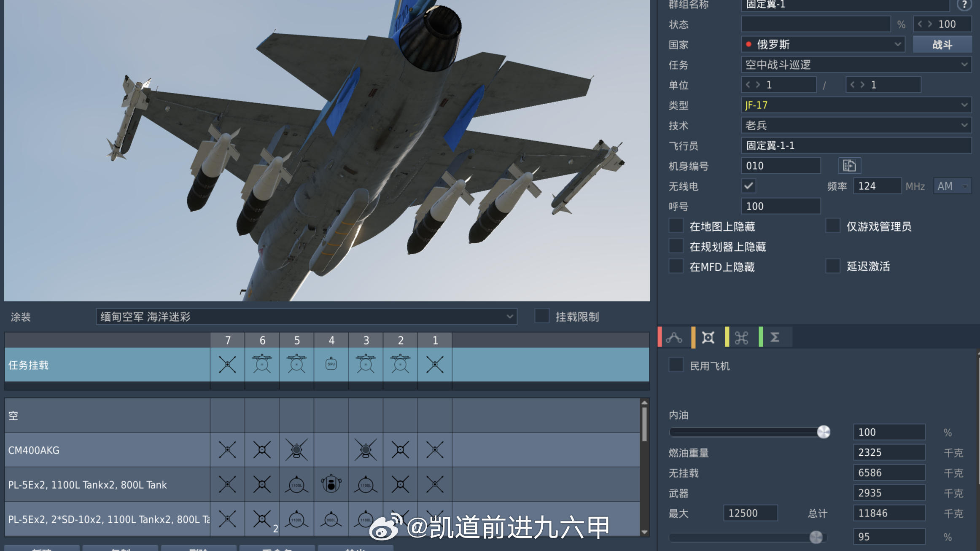Viewport: 980px width, 551px height.
Task: Select the SPJ jammer pod icon on station 4
Action: point(331,364)
